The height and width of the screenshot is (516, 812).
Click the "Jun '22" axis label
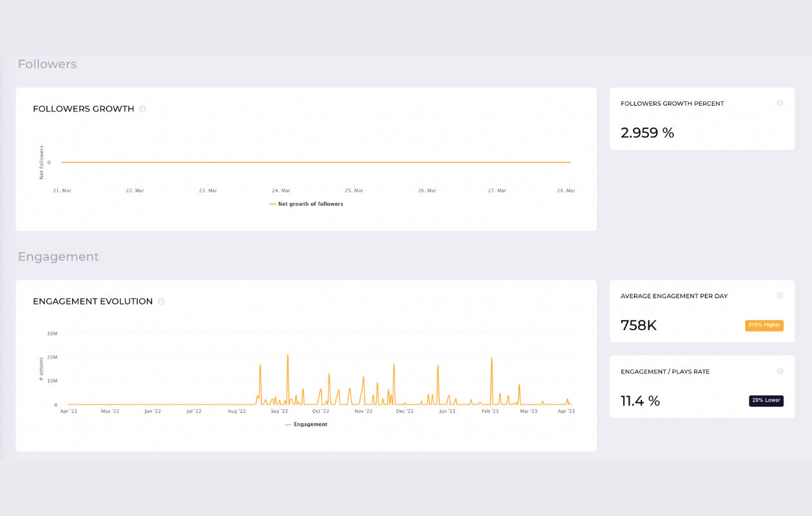coord(153,411)
